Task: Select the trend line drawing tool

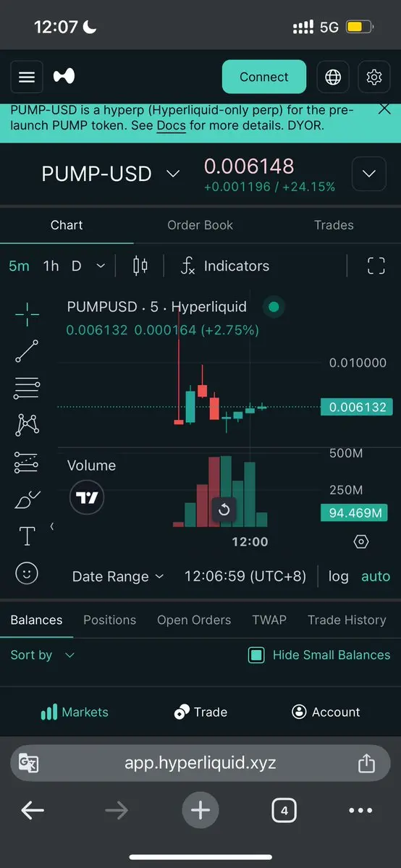Action: tap(27, 351)
